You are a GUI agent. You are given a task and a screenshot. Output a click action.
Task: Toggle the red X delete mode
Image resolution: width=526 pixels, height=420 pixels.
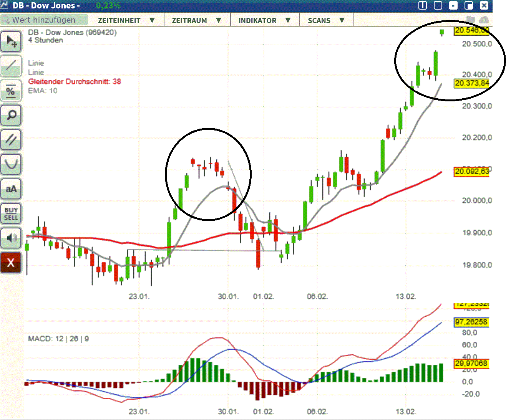click(x=11, y=263)
